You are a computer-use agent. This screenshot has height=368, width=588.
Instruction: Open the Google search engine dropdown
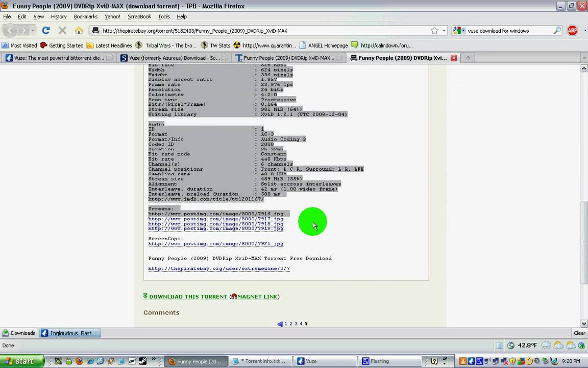point(459,31)
